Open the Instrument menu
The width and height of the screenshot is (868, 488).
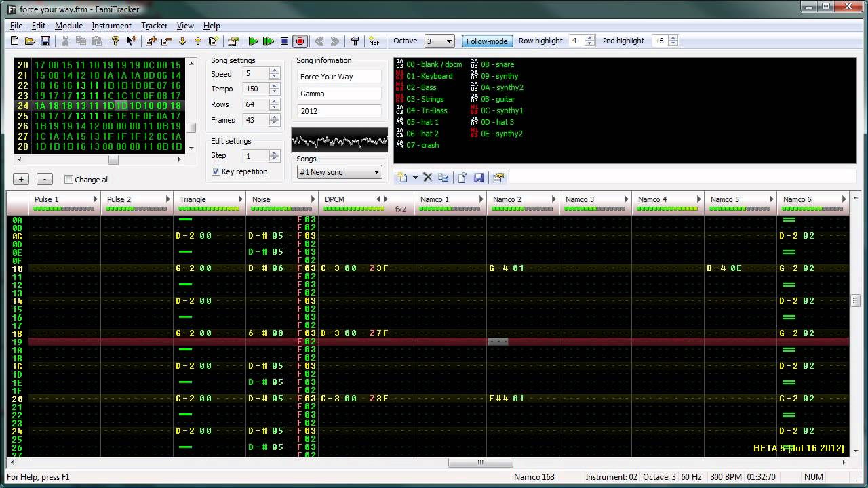(112, 26)
